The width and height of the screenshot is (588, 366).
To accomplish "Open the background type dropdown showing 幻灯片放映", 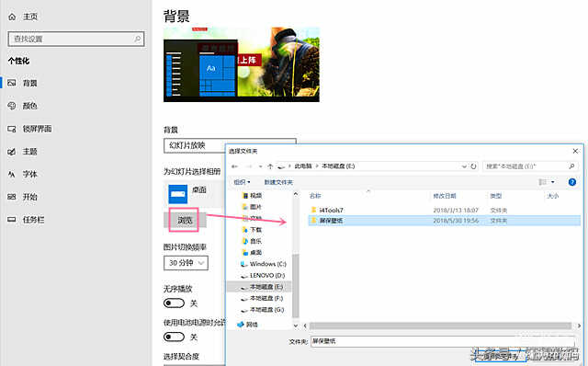I will pos(194,145).
